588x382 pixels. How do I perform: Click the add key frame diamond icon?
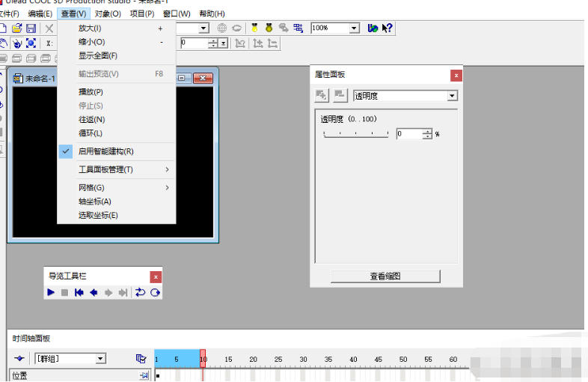[x=19, y=359]
